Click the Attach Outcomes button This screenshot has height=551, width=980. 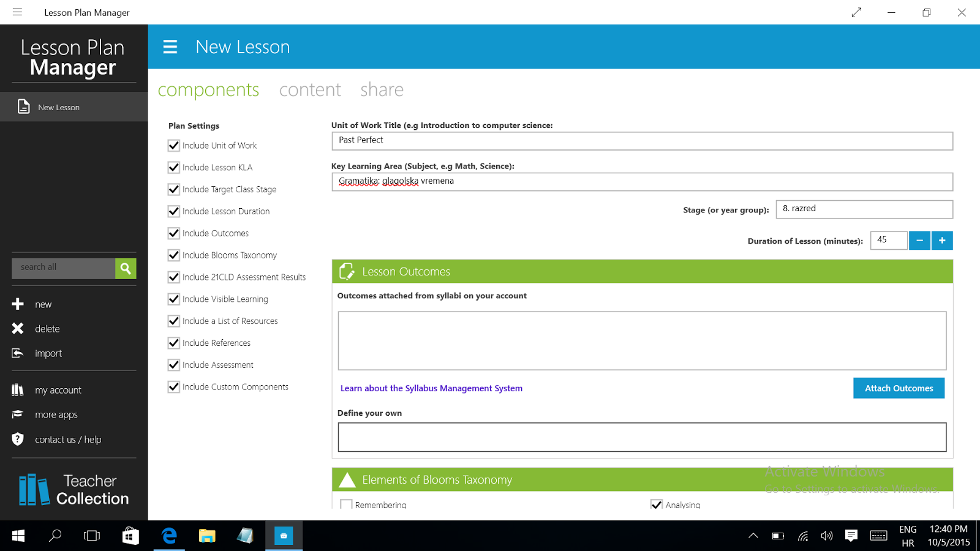pyautogui.click(x=899, y=388)
